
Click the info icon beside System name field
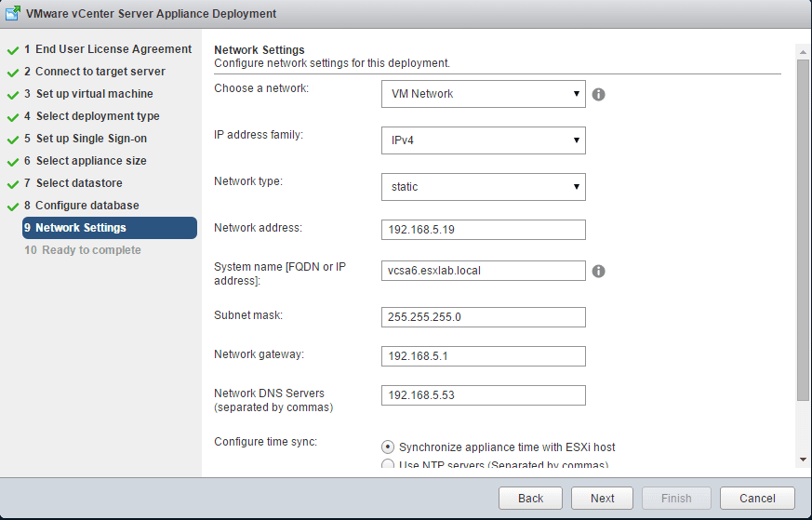pos(599,271)
